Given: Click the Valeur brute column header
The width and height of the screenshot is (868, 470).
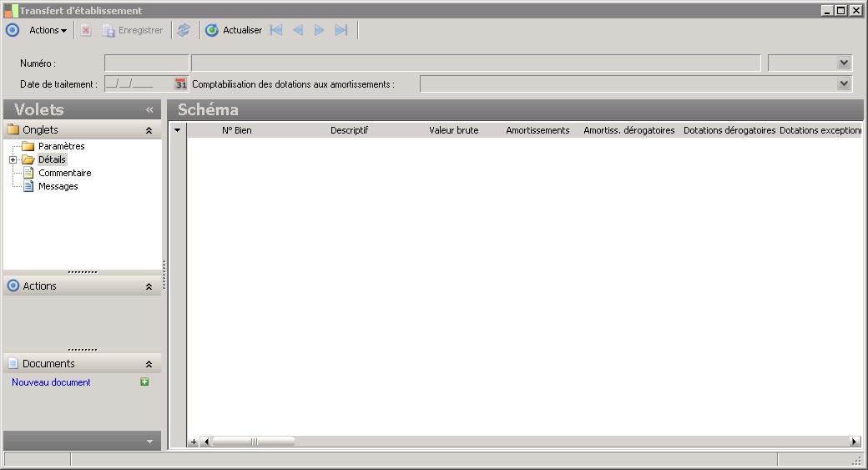Looking at the screenshot, I should point(454,130).
